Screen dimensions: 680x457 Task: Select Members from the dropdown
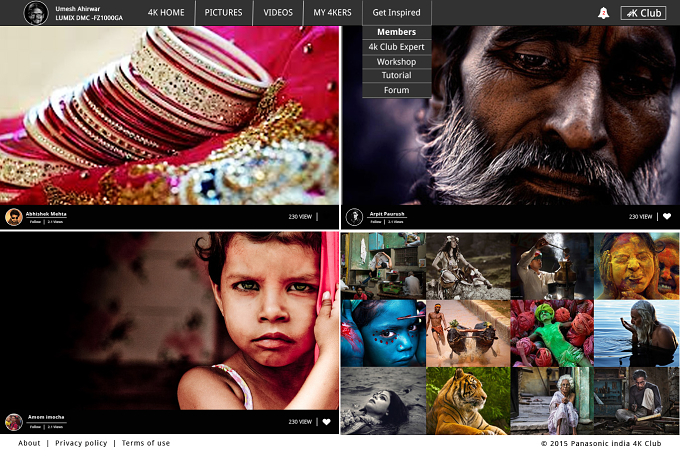(x=396, y=32)
